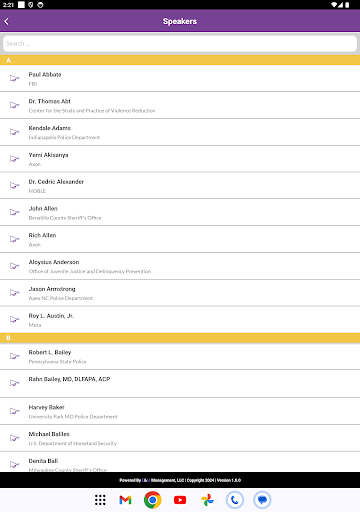Select Roy L. Austin, Jr. entry
Screen dimensions: 360x512
180,320
